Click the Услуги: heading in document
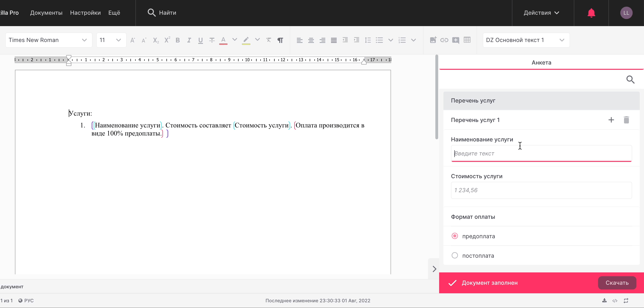644x308 pixels. (81, 113)
